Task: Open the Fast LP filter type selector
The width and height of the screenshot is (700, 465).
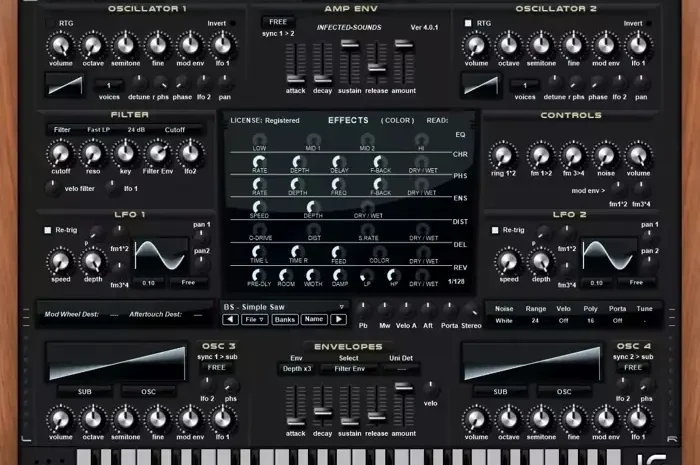Action: click(99, 130)
